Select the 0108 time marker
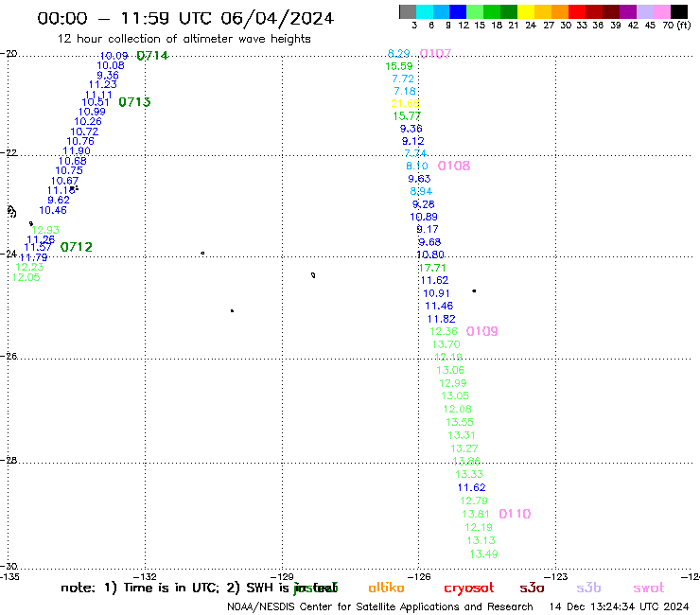Image resolution: width=700 pixels, height=615 pixels. coord(453,166)
